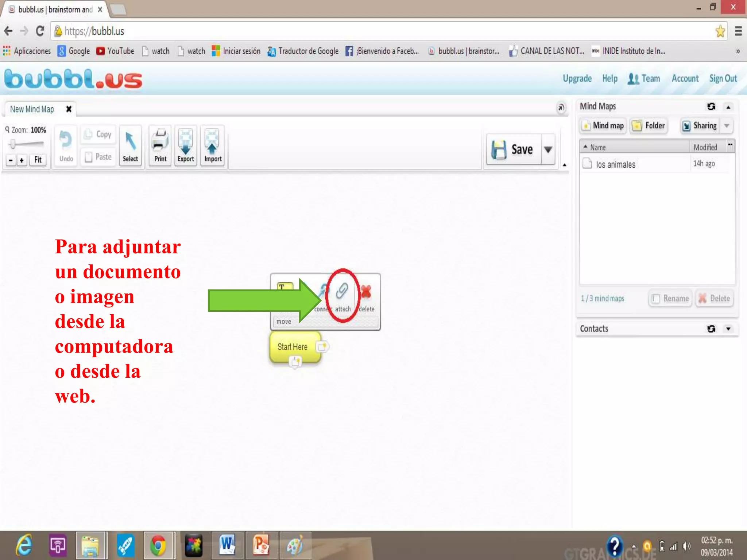Click the browser back arrow
The width and height of the screenshot is (747, 560).
click(8, 31)
